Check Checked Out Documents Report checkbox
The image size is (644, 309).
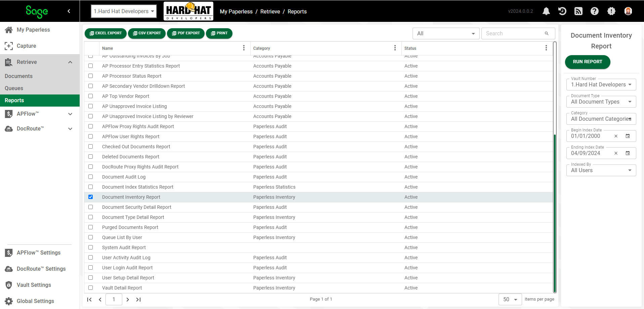pyautogui.click(x=90, y=147)
